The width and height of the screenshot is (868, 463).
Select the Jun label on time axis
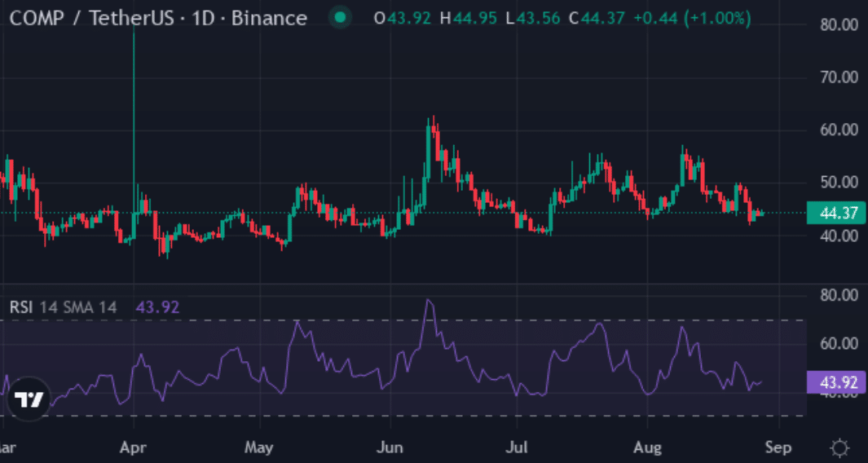point(390,447)
